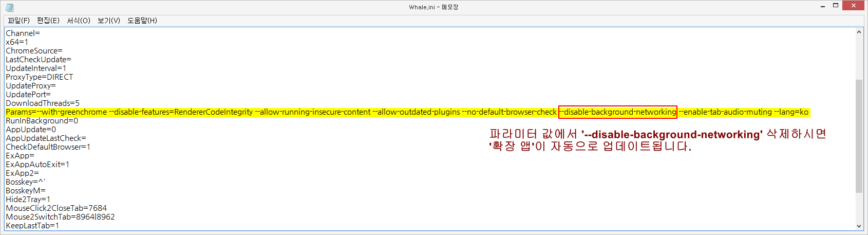Click the line 'DownloadThreads=5'
Image resolution: width=868 pixels, height=235 pixels.
tap(43, 103)
